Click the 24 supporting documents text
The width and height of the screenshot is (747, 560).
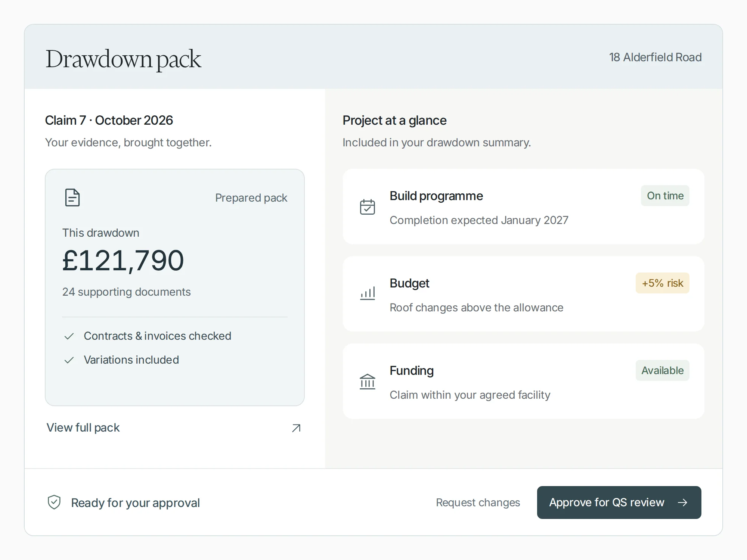(126, 292)
